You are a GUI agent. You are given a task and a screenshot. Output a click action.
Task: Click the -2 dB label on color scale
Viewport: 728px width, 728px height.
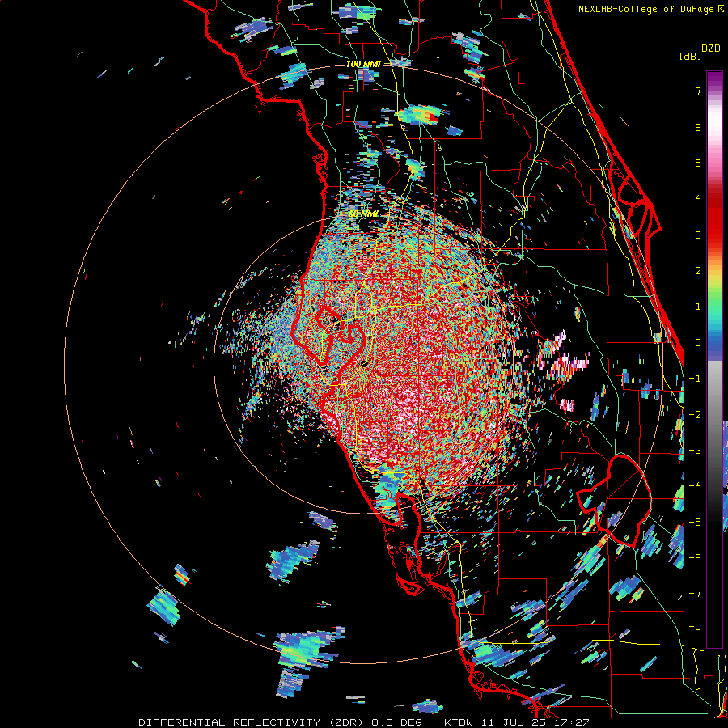pos(695,414)
